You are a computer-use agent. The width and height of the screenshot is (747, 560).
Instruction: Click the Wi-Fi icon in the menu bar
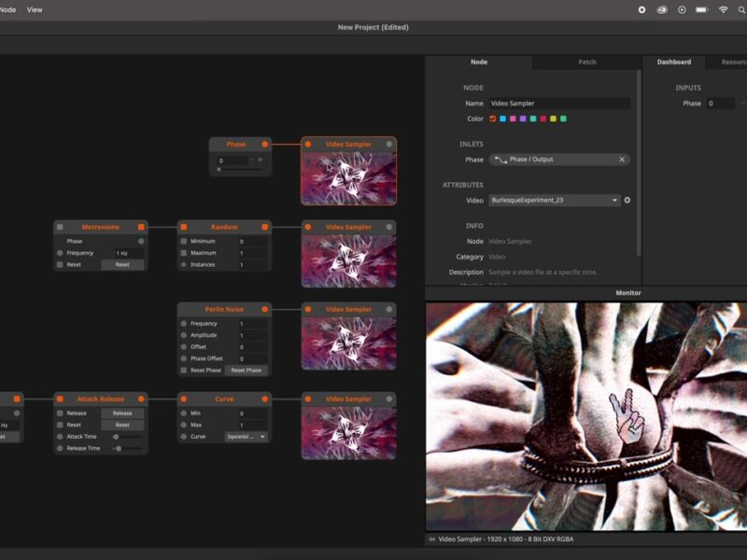coord(723,9)
